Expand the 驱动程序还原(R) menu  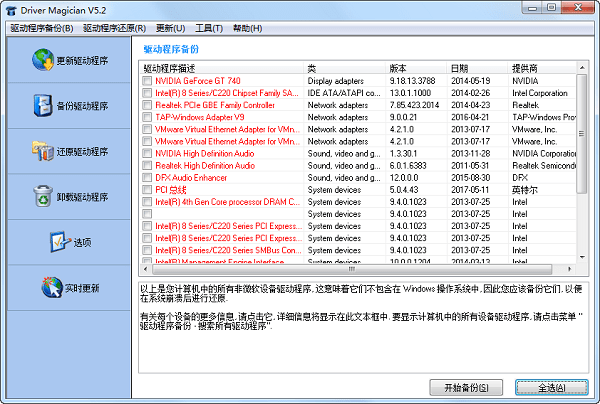[116, 28]
